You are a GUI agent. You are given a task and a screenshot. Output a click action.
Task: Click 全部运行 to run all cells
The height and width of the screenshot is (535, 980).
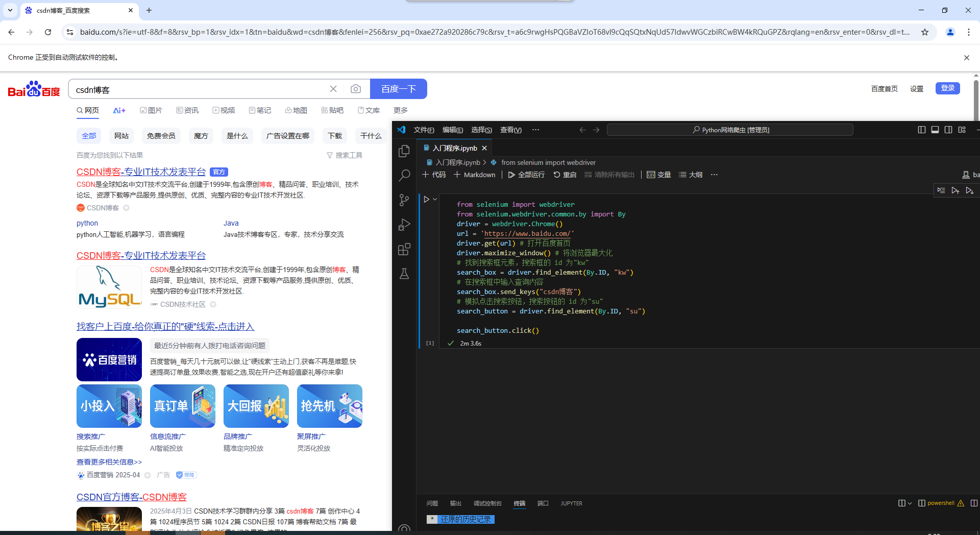pos(526,175)
